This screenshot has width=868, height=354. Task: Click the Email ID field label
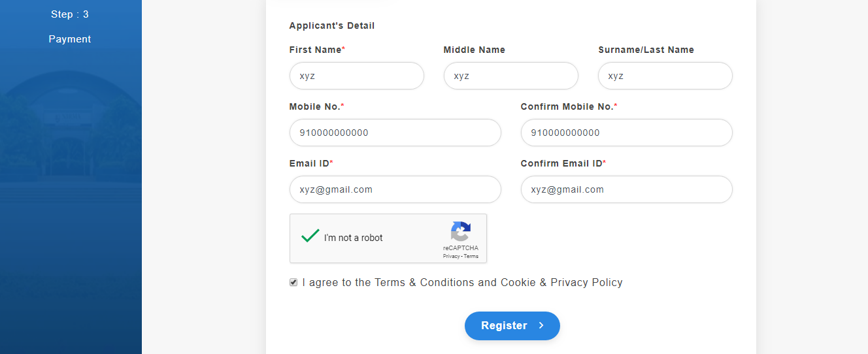309,163
